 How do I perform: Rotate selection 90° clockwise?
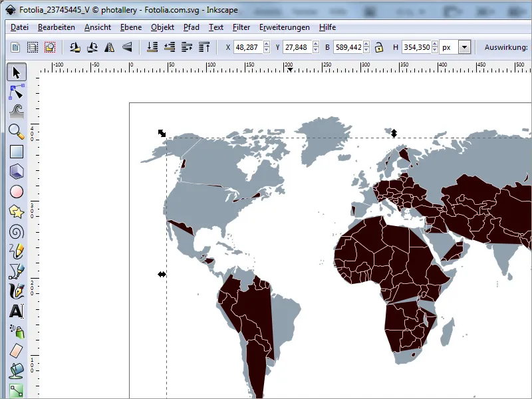point(92,47)
